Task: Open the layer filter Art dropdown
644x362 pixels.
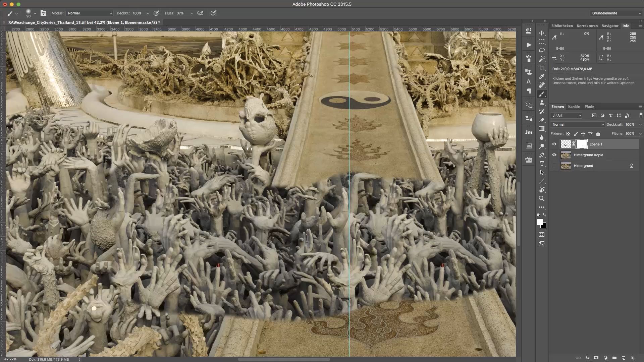Action: (x=567, y=115)
